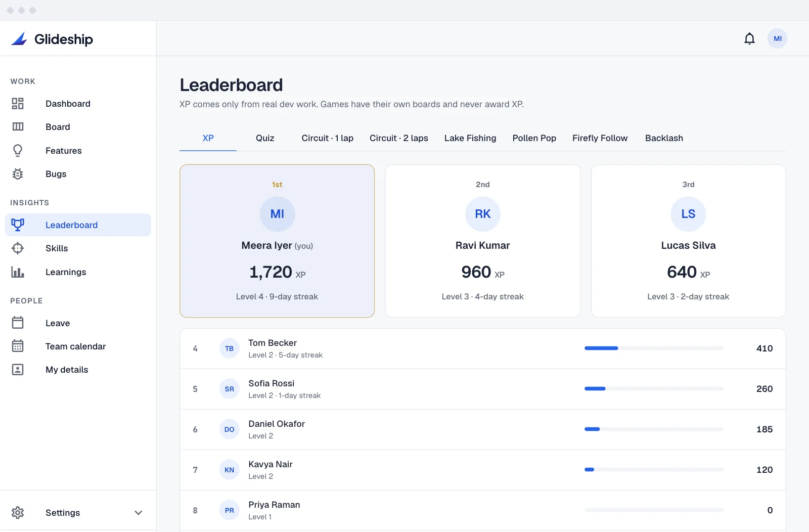Navigate to Team calendar
This screenshot has width=809, height=532.
coord(78,346)
